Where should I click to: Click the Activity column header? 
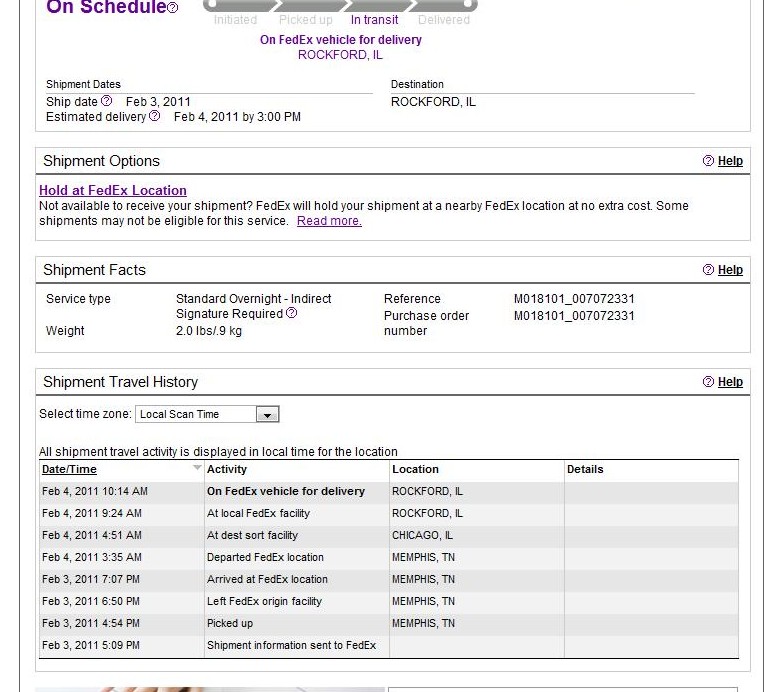pyautogui.click(x=227, y=469)
